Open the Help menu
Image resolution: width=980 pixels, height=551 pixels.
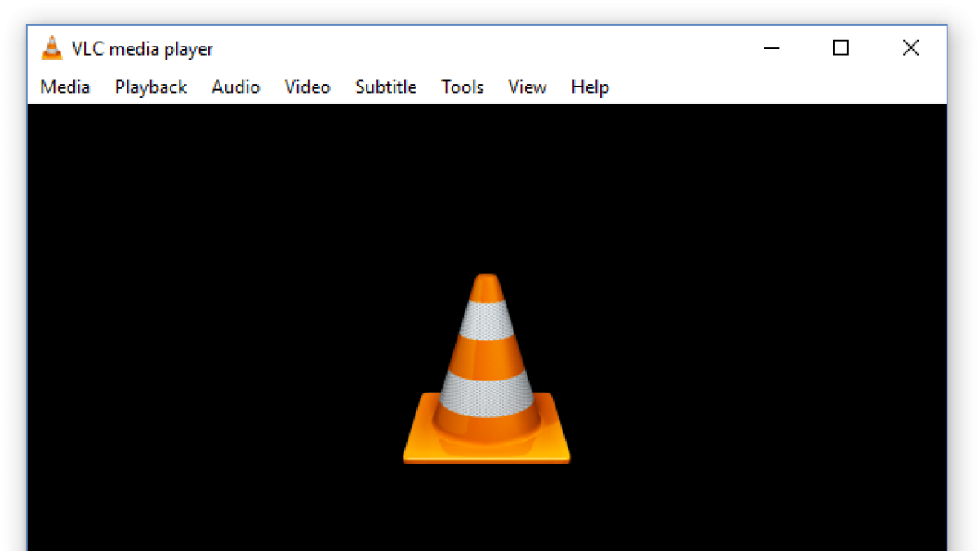(590, 87)
